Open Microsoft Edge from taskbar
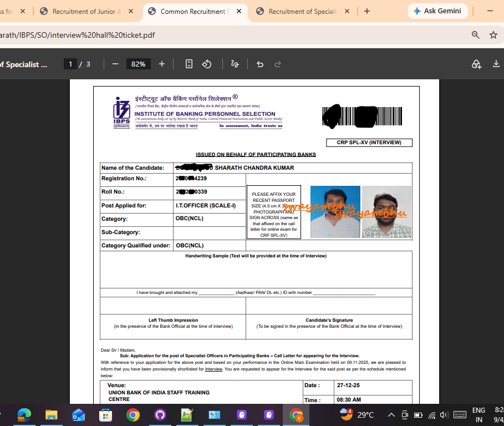504x426 pixels. 24,415
